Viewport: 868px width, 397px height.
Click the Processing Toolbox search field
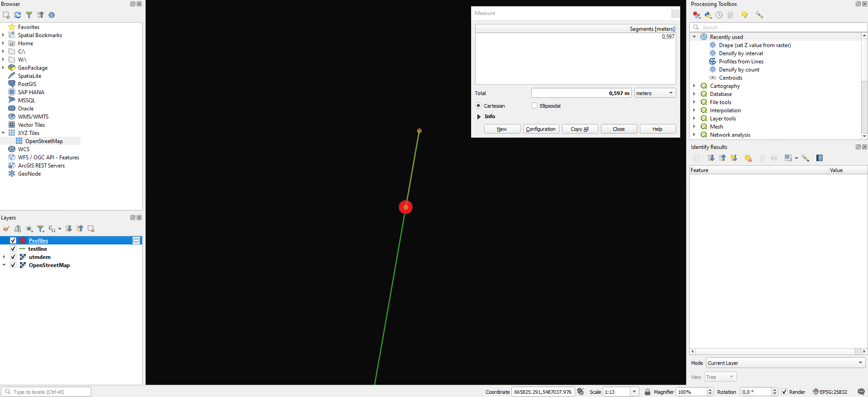pos(778,27)
